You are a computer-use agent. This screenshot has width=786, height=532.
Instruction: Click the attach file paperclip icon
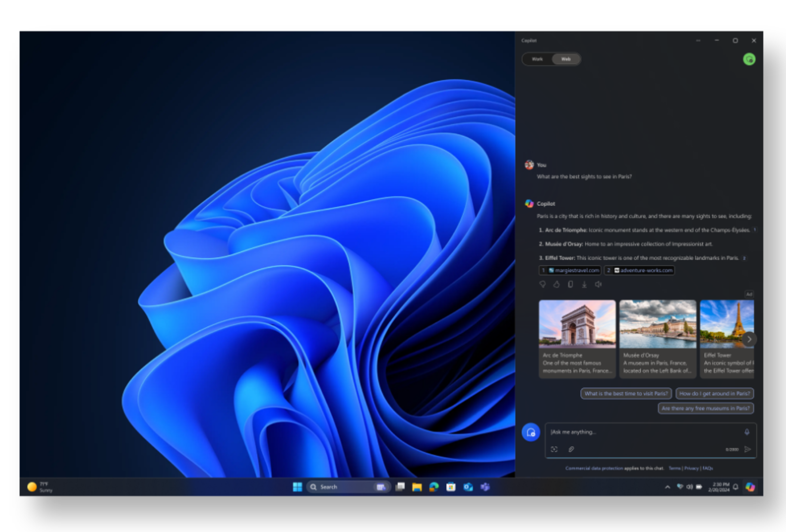(x=571, y=449)
